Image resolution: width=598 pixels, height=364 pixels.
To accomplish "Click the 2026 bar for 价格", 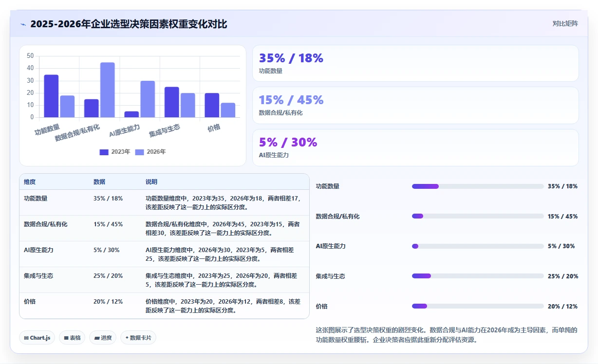I will click(228, 110).
